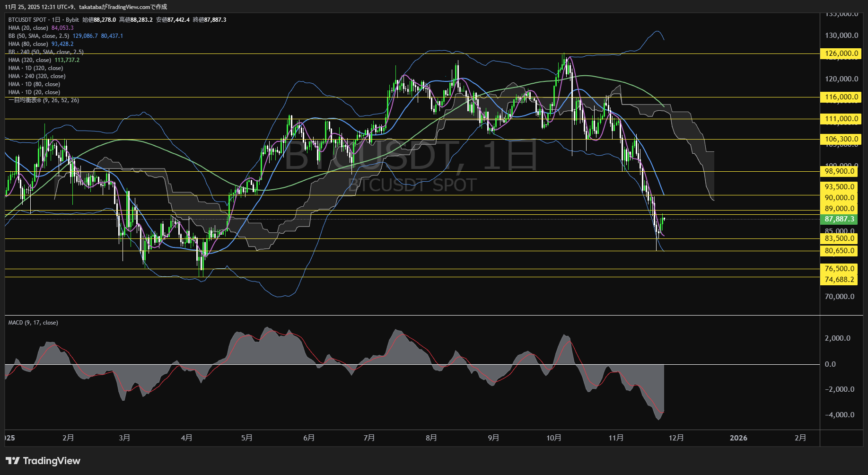The image size is (868, 475).
Task: Click the 116,000.0 yellow price label
Action: pos(841,97)
